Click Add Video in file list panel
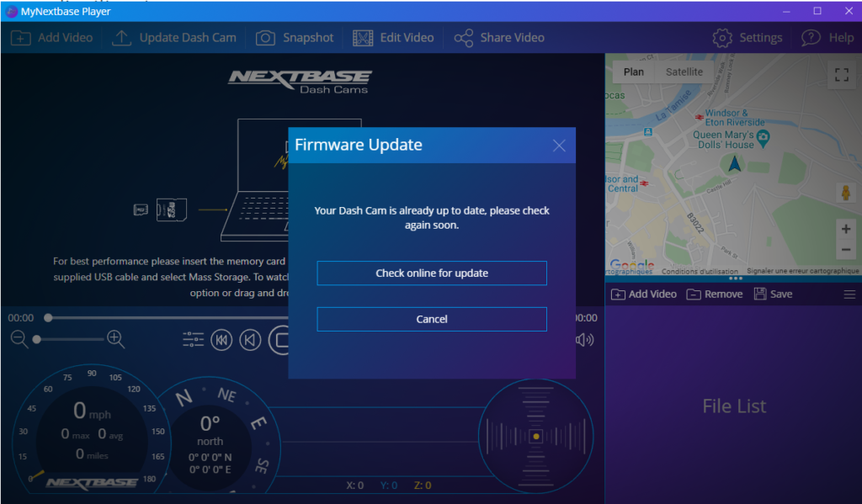This screenshot has width=862, height=504. tap(644, 294)
